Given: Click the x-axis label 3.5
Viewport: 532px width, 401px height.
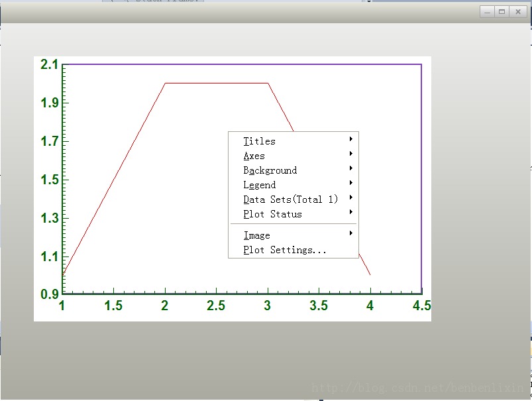Looking at the screenshot, I should click(x=319, y=306).
